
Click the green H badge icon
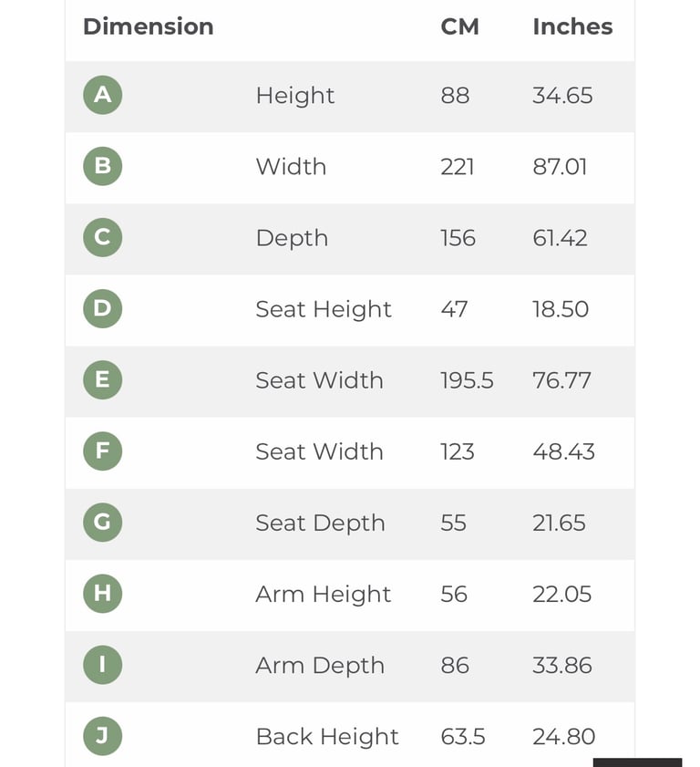pos(103,594)
